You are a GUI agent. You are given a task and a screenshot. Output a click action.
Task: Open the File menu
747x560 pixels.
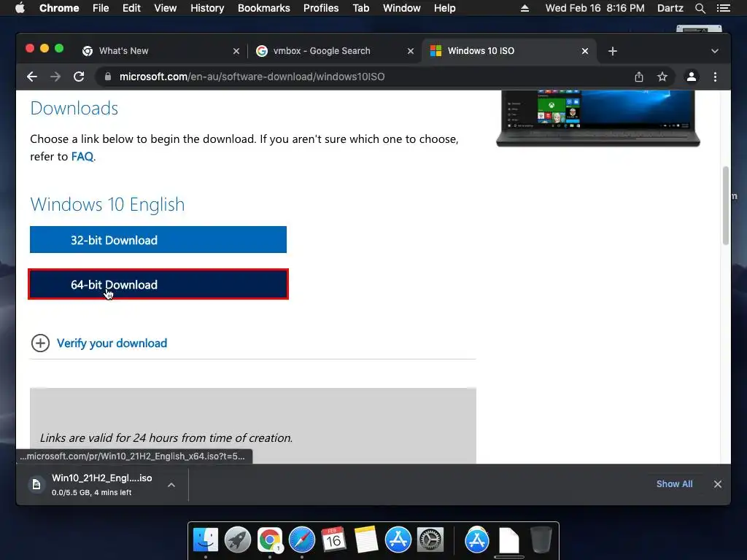pyautogui.click(x=101, y=8)
